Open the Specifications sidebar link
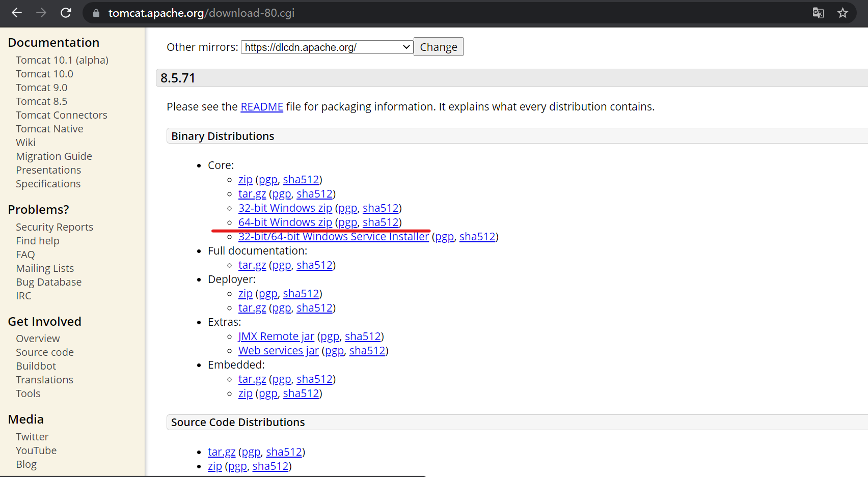868x477 pixels. coord(48,184)
